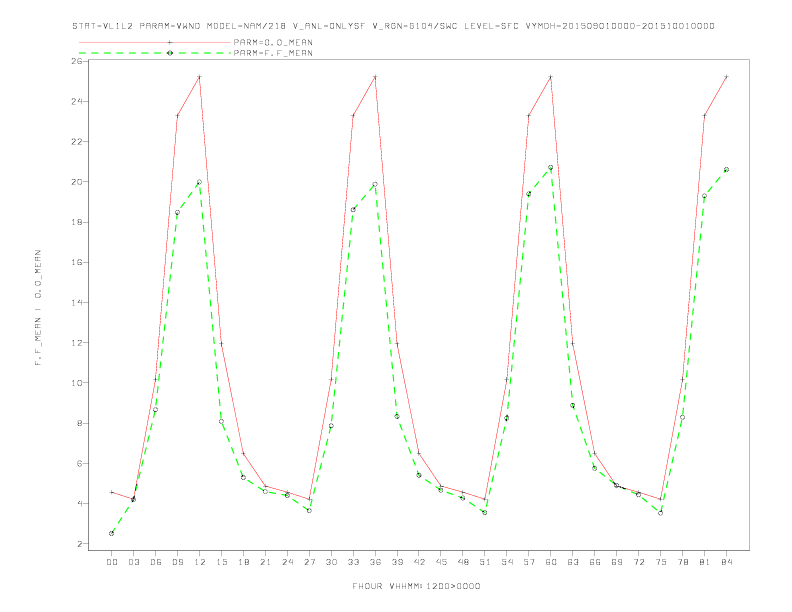Screen dimensions: 792x612
Task: Click the red solid legend line sample
Action: (155, 42)
